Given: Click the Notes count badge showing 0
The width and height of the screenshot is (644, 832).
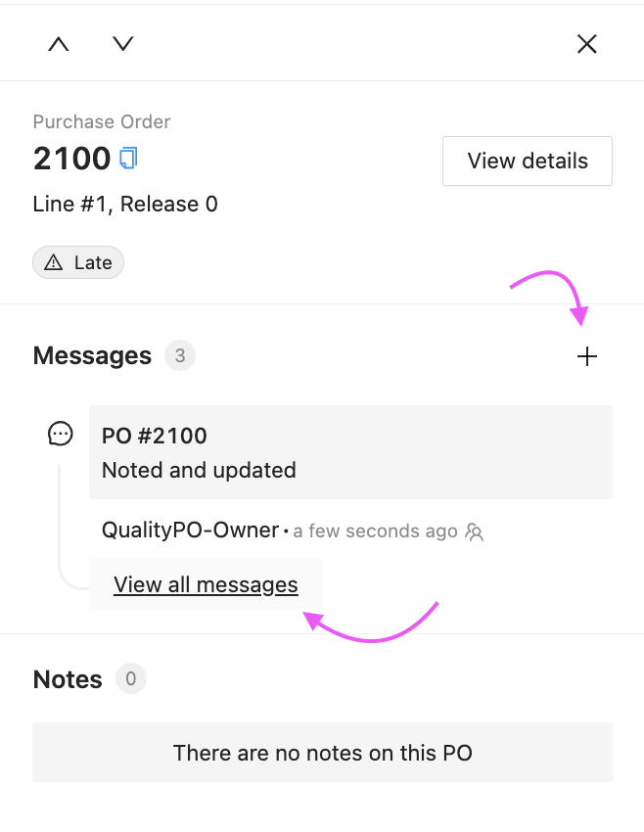Looking at the screenshot, I should click(131, 678).
